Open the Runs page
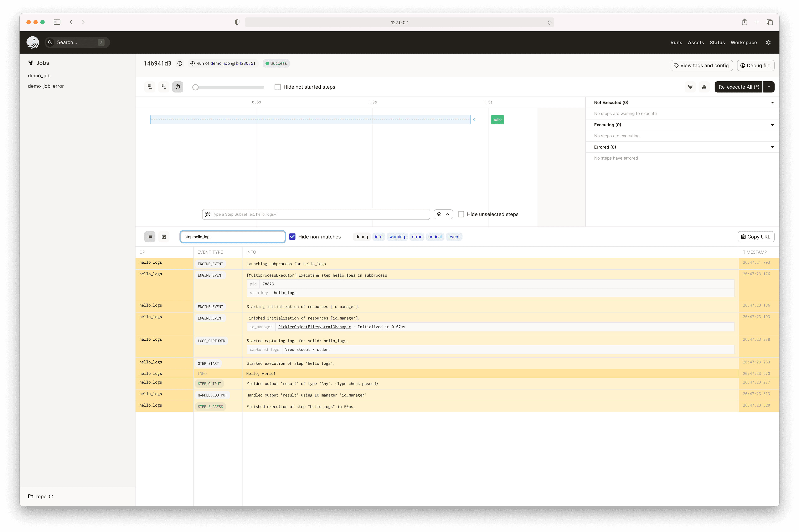 click(x=676, y=42)
